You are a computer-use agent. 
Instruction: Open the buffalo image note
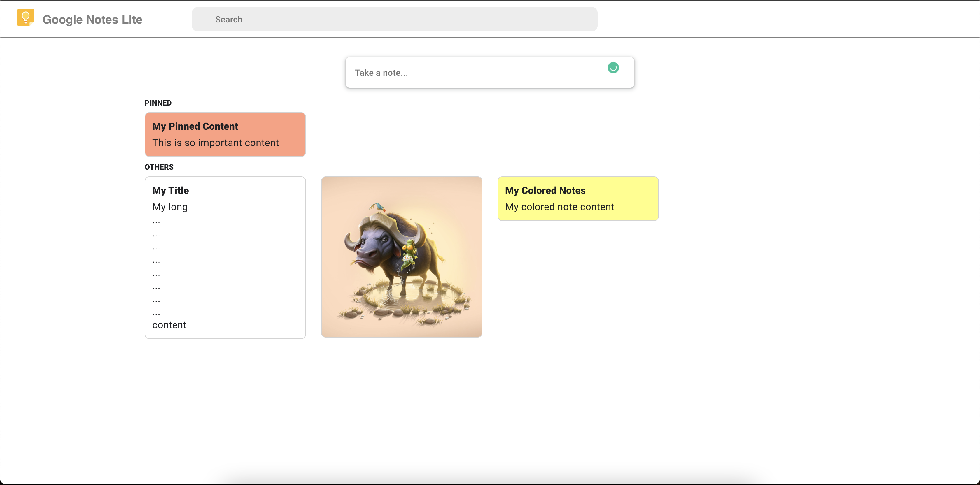point(401,256)
